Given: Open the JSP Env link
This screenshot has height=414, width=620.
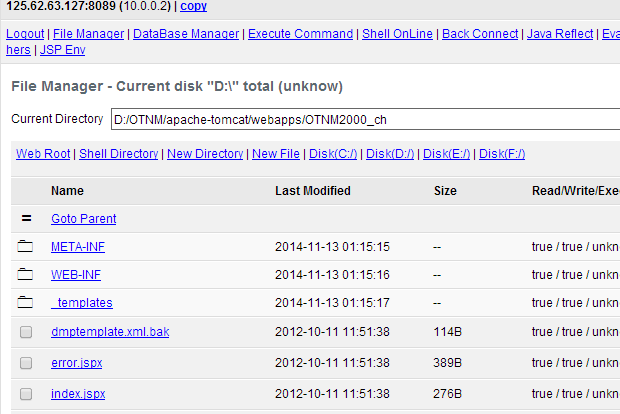Looking at the screenshot, I should coord(62,50).
